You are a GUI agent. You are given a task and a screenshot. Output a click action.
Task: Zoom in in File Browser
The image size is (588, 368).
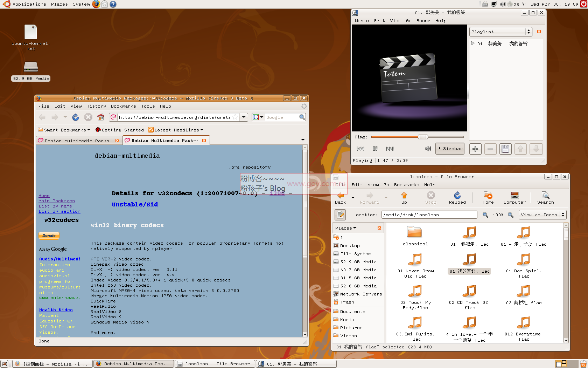[x=511, y=215]
